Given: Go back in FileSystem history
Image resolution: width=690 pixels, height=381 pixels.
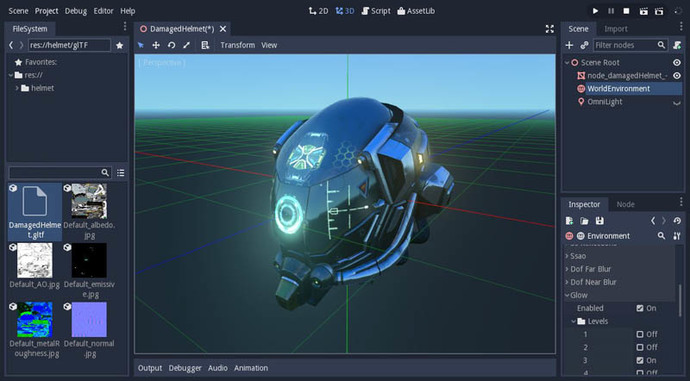Looking at the screenshot, I should pyautogui.click(x=11, y=45).
